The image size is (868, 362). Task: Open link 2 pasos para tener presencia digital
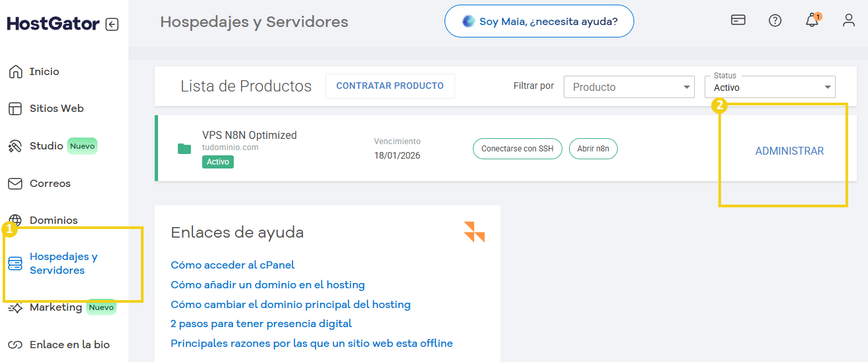(x=261, y=324)
